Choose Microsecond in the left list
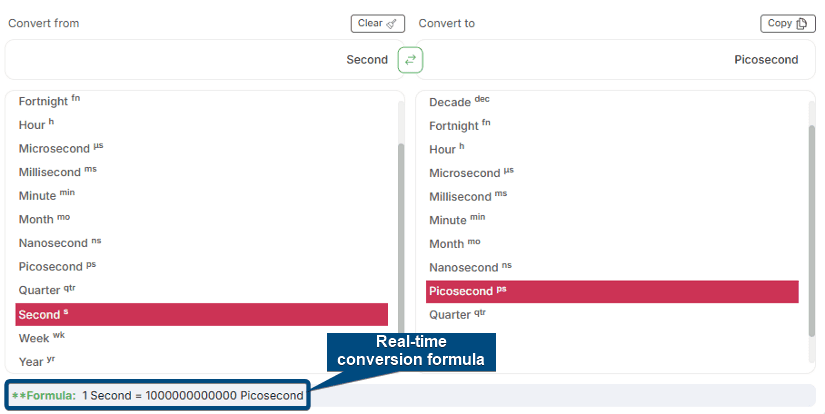The image size is (825, 414). pos(54,148)
